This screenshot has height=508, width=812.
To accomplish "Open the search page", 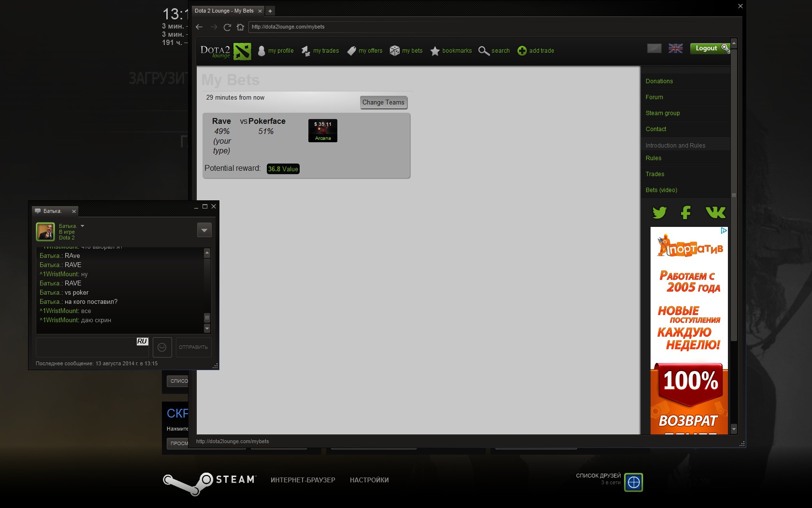I will 500,51.
